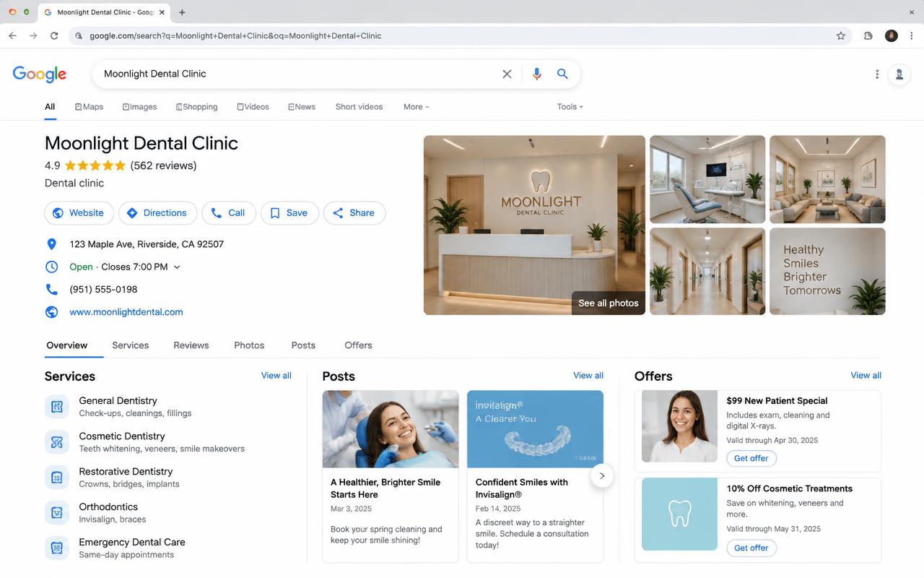Open the Posts tab of the clinic
The height and width of the screenshot is (578, 924).
click(303, 345)
